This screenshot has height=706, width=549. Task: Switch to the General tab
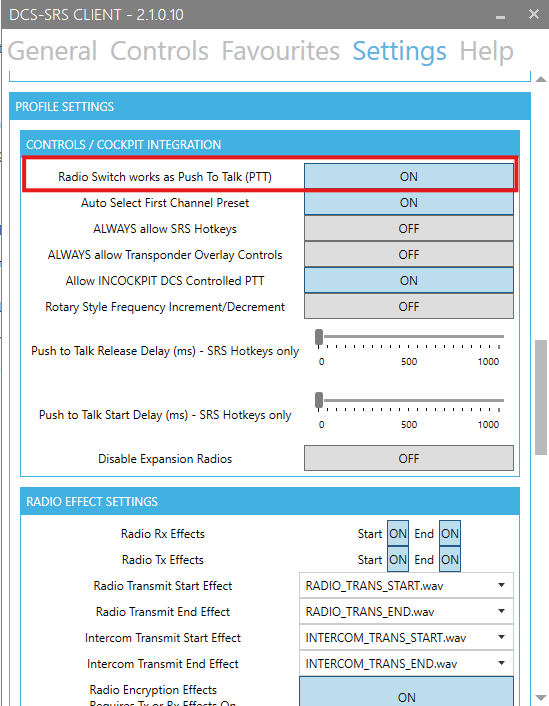click(52, 50)
